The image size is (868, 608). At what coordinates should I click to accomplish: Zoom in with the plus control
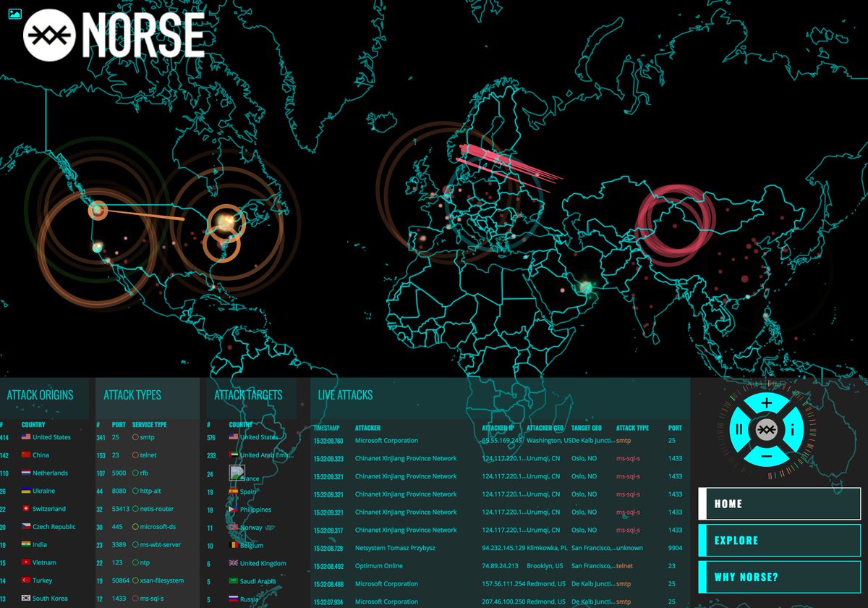pos(767,403)
